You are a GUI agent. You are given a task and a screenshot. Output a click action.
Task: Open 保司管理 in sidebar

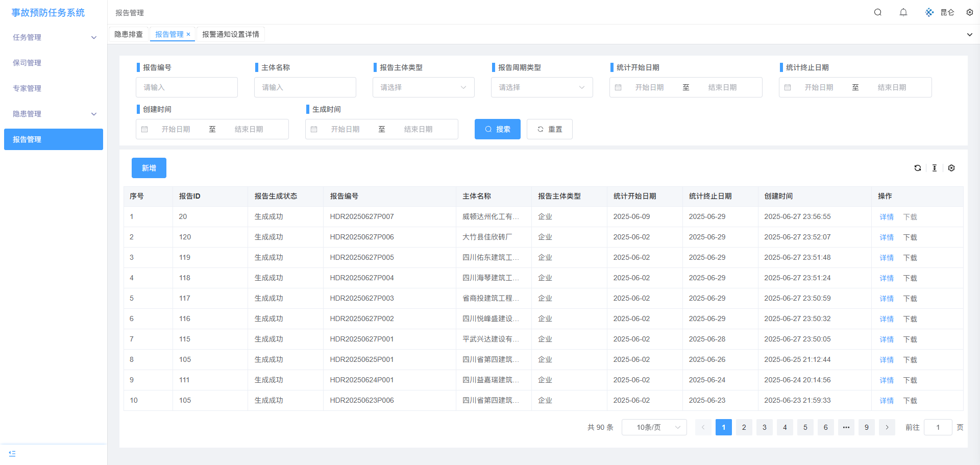[54, 63]
